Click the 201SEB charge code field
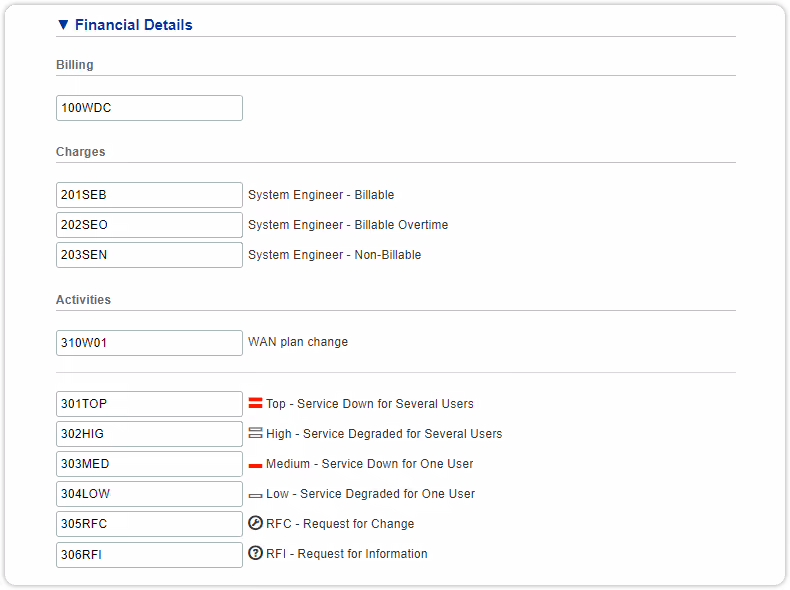 pyautogui.click(x=149, y=195)
